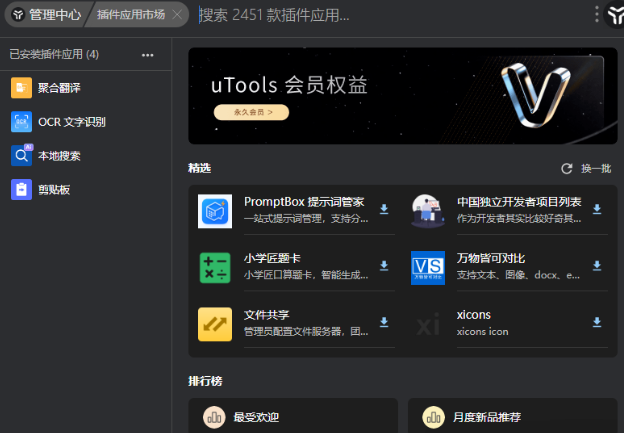
Task: Download the 小学匠题卡 plugin
Action: (x=384, y=265)
